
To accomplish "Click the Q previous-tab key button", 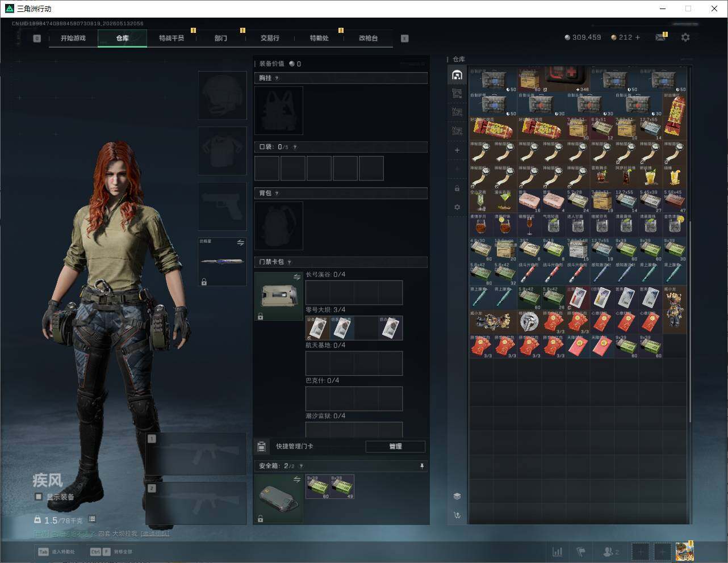I will point(37,39).
